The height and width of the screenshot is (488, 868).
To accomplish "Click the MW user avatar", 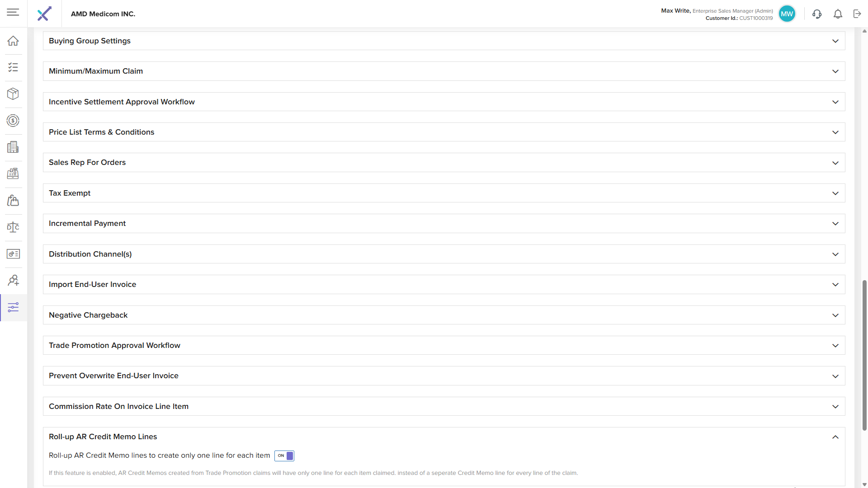I will point(787,14).
